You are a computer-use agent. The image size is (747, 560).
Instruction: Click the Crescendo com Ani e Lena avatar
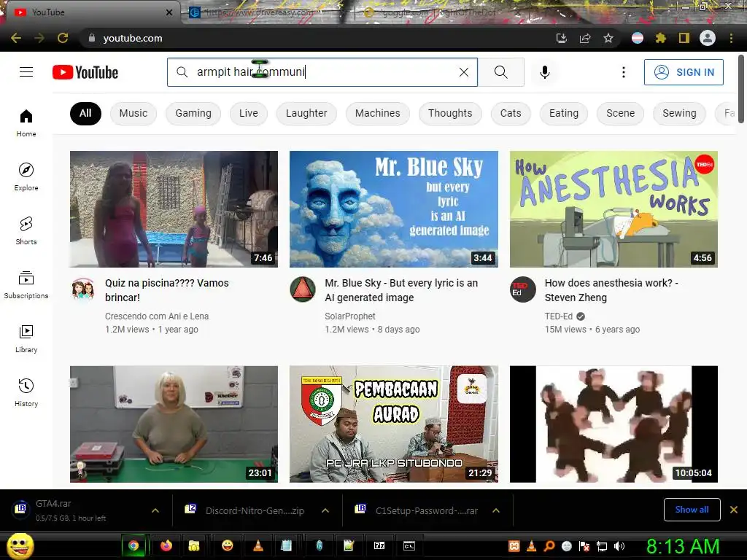click(x=83, y=289)
